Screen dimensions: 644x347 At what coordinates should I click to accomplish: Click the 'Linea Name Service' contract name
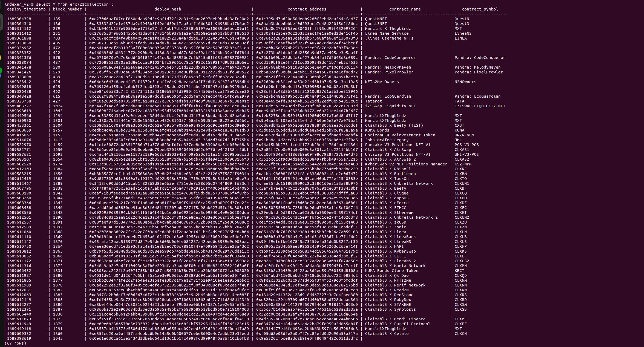point(387,33)
